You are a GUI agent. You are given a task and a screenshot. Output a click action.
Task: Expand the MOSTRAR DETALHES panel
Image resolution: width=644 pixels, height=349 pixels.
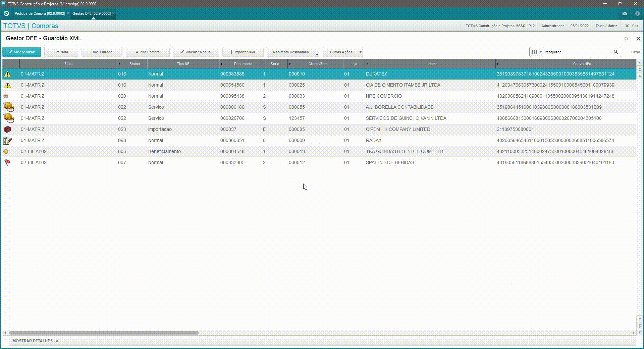(35, 341)
